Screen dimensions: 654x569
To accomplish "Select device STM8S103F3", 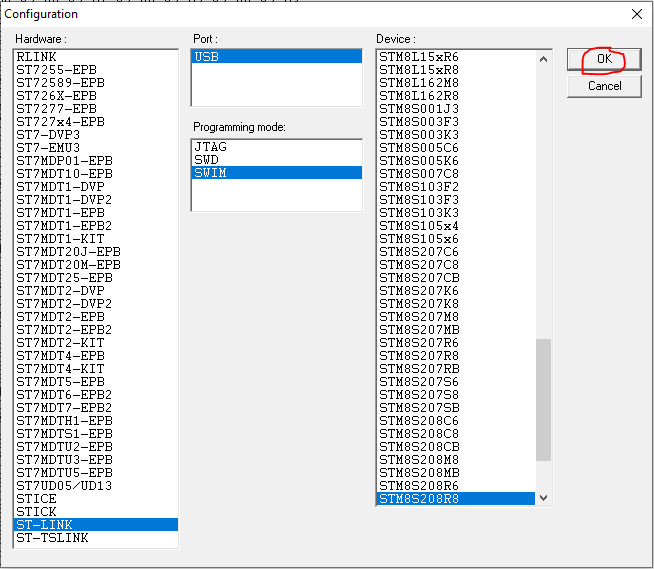I will [456, 199].
